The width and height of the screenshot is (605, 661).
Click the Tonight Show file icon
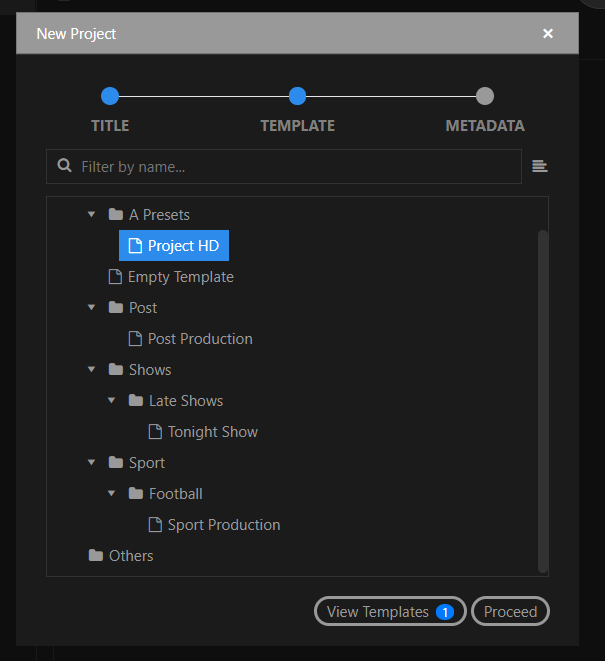[155, 432]
